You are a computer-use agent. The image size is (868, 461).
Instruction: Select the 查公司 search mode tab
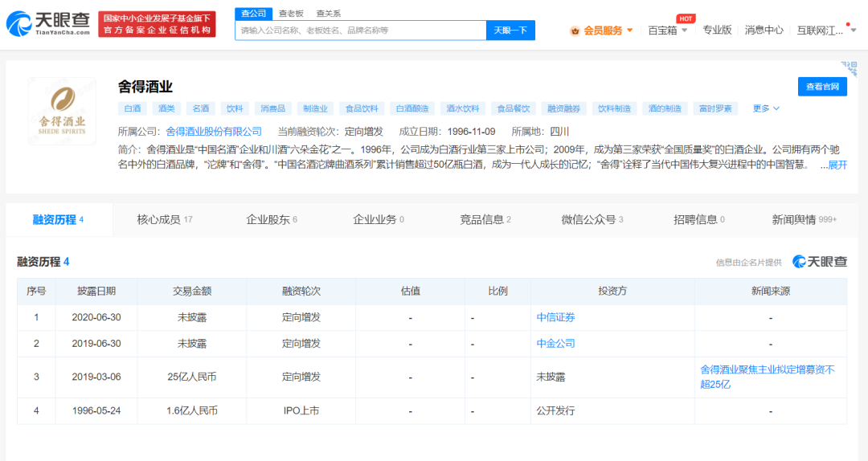click(251, 13)
